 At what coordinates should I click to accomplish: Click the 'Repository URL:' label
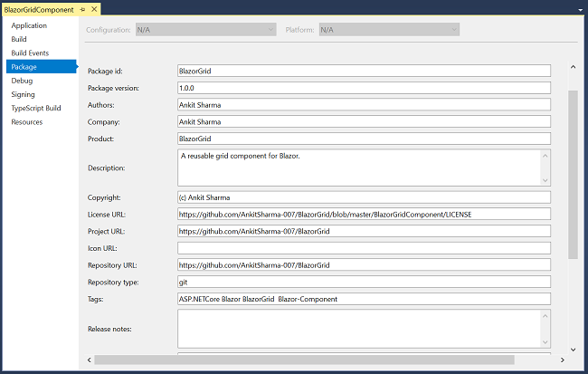[x=112, y=265]
